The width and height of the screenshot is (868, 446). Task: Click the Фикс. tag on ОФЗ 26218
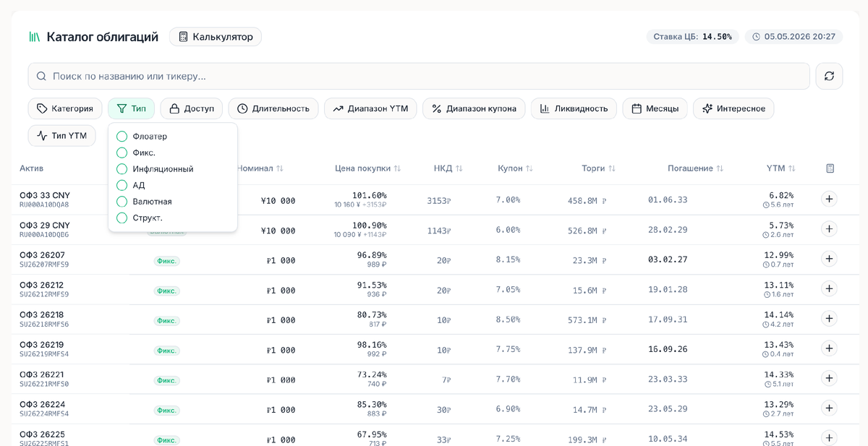[167, 321]
